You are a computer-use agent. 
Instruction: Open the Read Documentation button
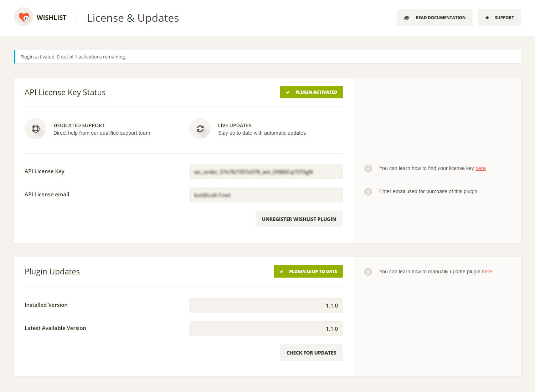pyautogui.click(x=434, y=17)
